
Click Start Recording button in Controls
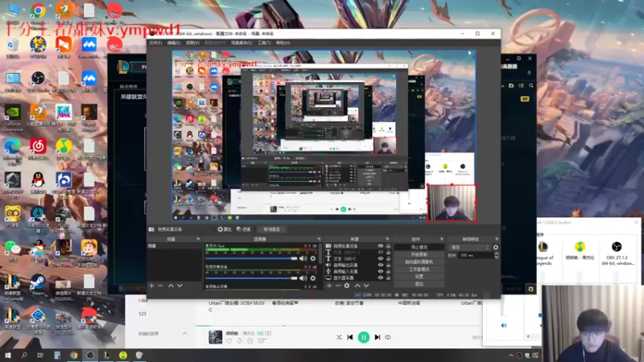click(419, 254)
